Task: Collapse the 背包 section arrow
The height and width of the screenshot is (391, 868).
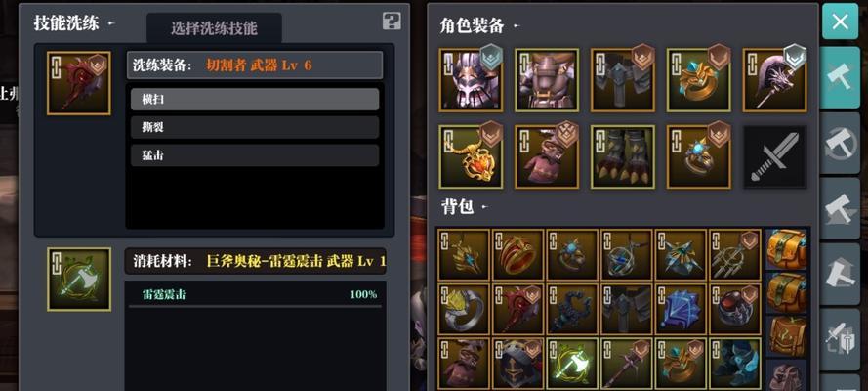Action: [x=485, y=207]
